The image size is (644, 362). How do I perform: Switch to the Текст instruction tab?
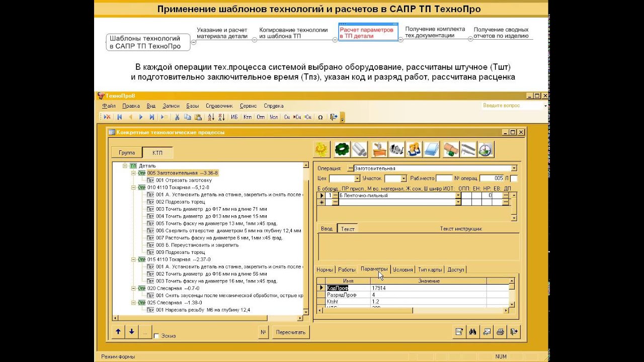(348, 229)
